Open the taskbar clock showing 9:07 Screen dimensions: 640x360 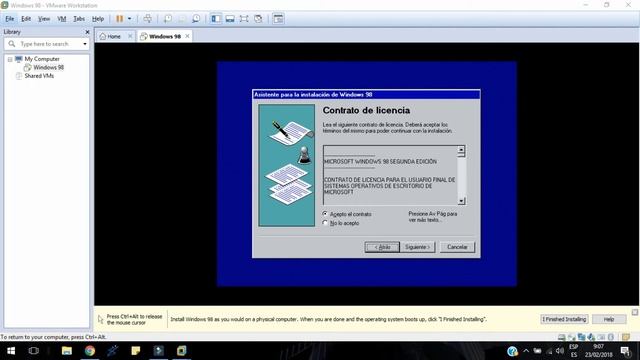(x=598, y=351)
